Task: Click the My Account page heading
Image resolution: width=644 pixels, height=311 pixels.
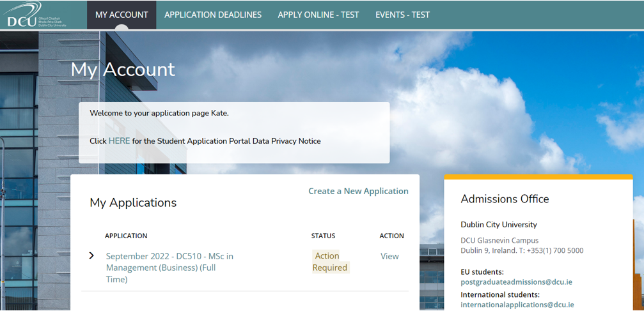Action: tap(123, 70)
